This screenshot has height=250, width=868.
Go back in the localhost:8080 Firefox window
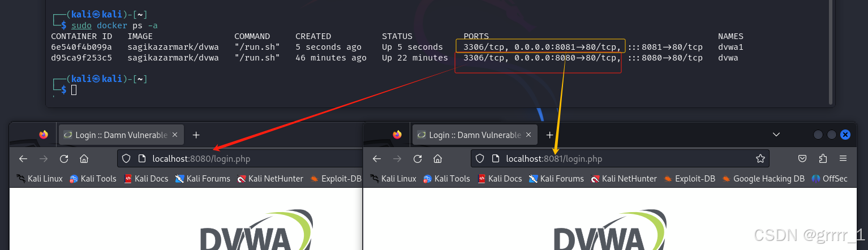pos(23,159)
